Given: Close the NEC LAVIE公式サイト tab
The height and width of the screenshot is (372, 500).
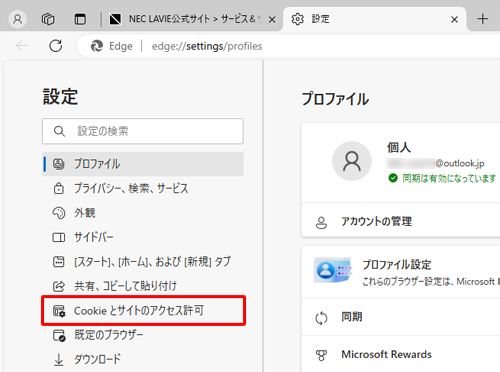Looking at the screenshot, I should pos(272,20).
